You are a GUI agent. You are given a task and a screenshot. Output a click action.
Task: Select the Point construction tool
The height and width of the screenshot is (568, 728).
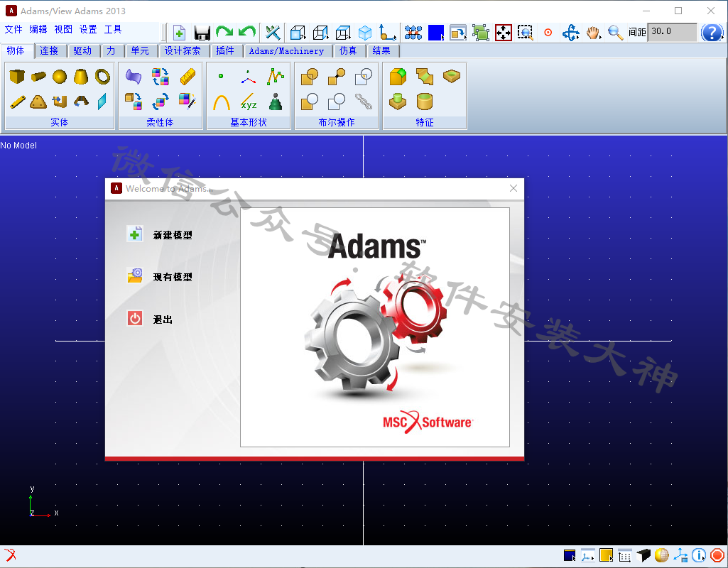coord(221,76)
